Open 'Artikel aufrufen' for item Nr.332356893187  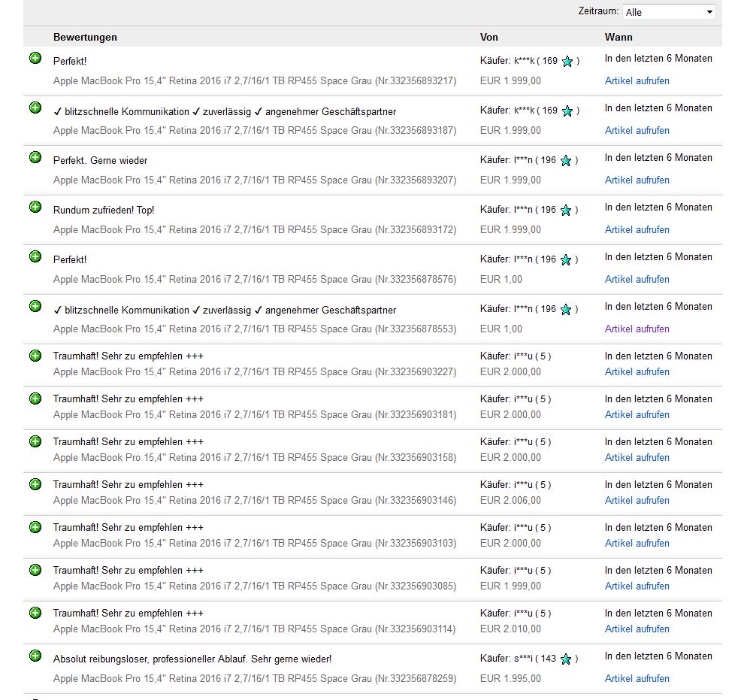pos(637,130)
